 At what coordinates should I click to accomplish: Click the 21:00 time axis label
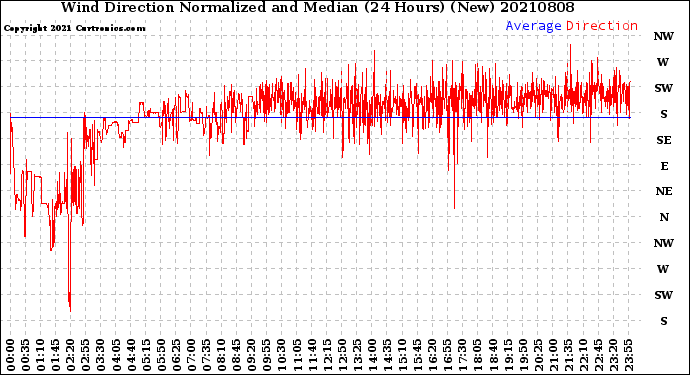553,355
